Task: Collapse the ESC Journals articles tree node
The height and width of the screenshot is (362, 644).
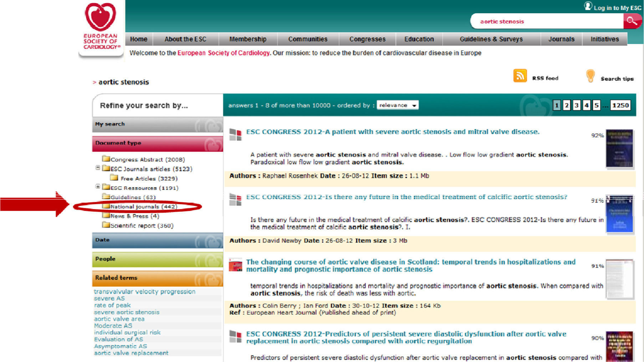Action: pyautogui.click(x=98, y=168)
